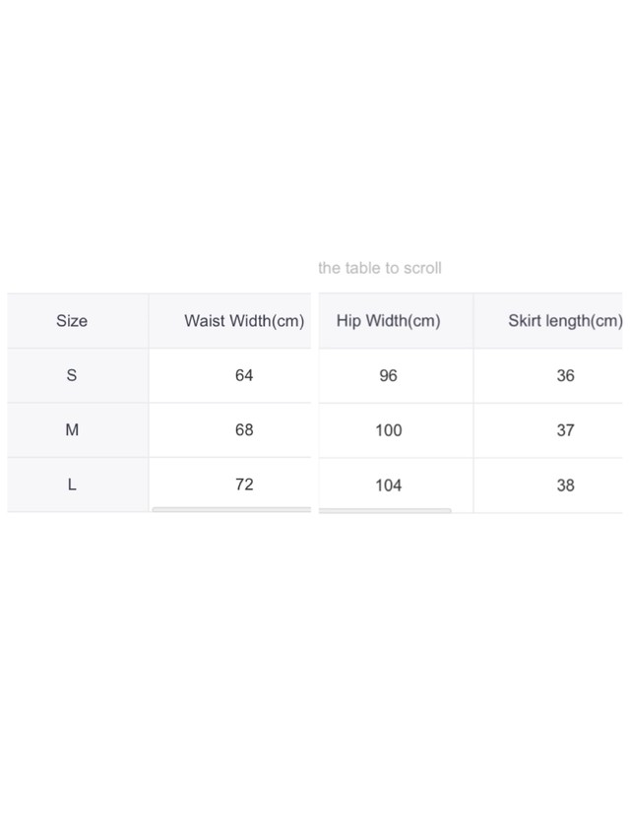Click the right table's horizontal scrollbar
Screen dimensions: 630x840
(x=385, y=510)
